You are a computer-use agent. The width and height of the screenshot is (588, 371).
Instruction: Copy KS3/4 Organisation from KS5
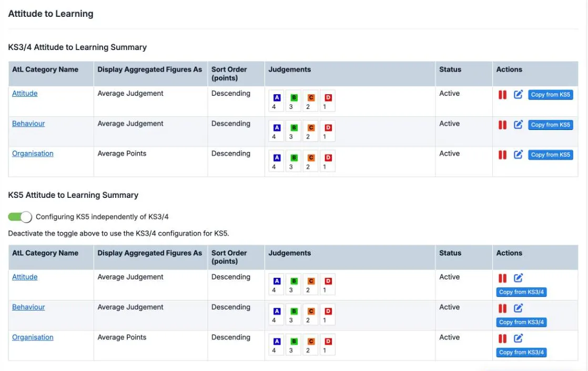pyautogui.click(x=551, y=155)
